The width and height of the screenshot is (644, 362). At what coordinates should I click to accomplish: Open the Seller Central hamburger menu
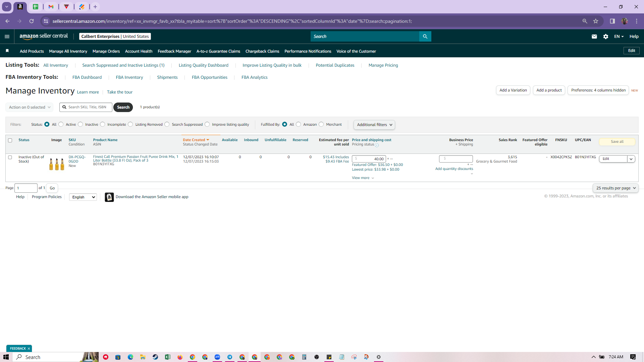7,37
